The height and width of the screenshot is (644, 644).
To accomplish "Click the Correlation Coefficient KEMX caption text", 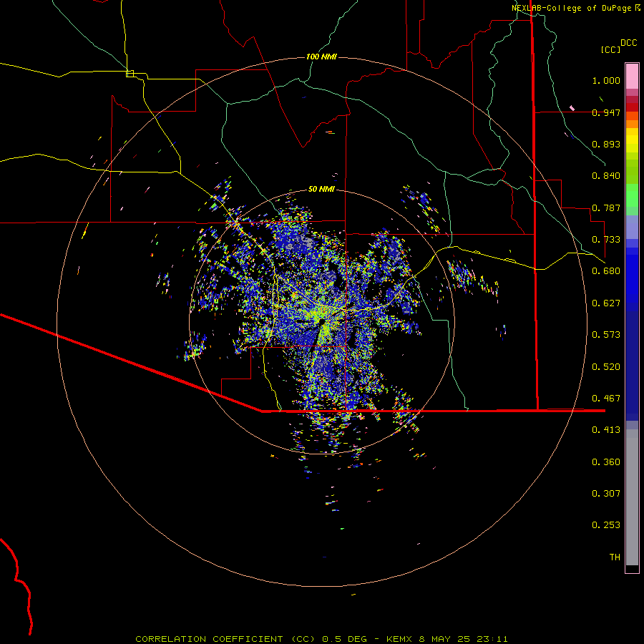I will coord(321,639).
